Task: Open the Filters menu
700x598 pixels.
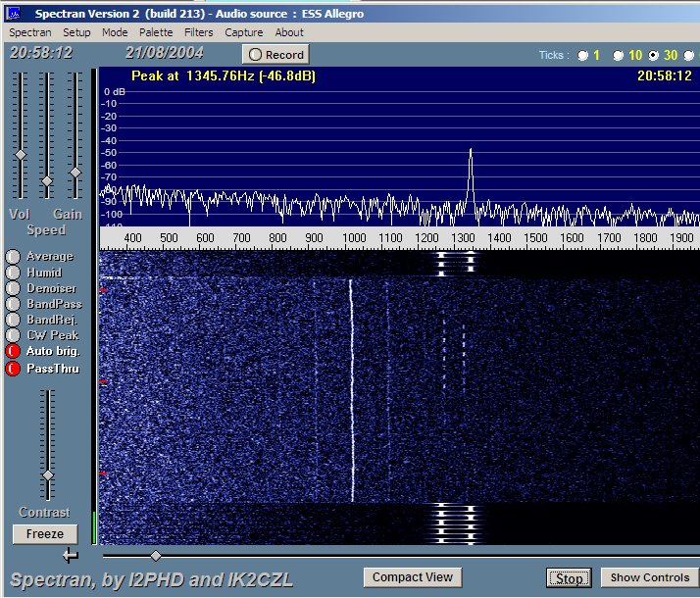Action: click(199, 32)
